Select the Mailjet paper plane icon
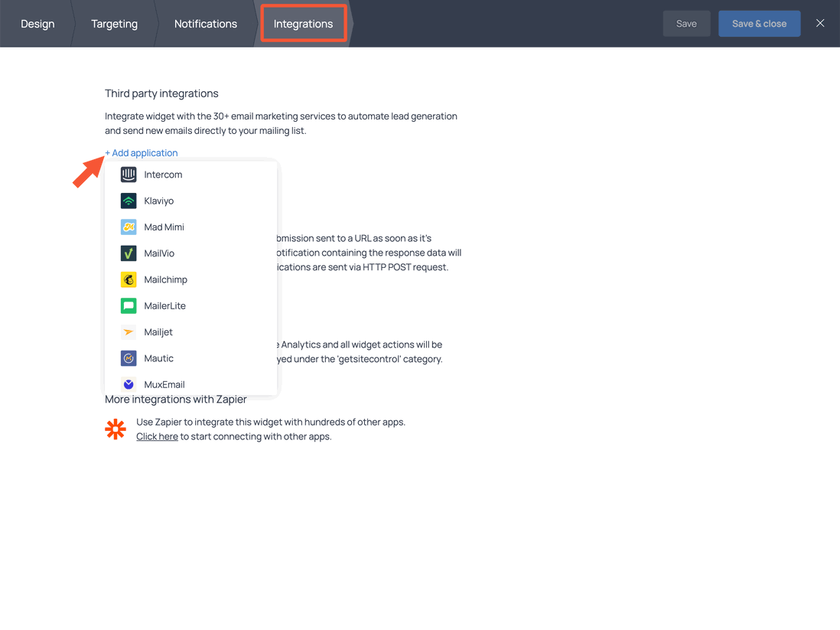840x630 pixels. [128, 331]
